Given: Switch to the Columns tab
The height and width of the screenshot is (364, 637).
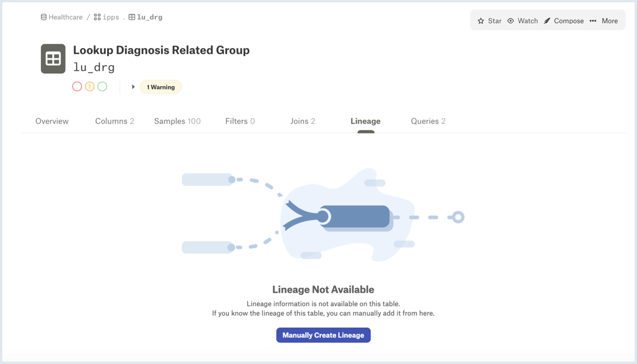Looking at the screenshot, I should pyautogui.click(x=115, y=121).
